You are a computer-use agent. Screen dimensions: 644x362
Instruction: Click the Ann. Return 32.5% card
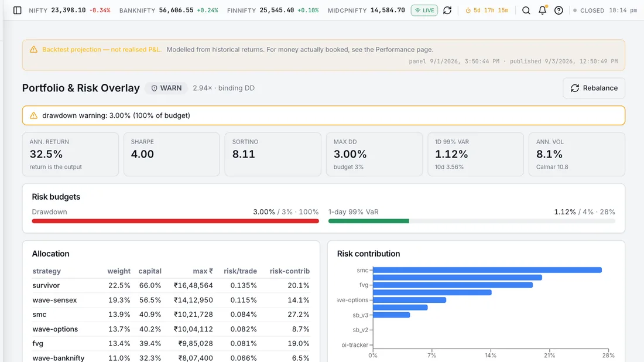click(70, 154)
